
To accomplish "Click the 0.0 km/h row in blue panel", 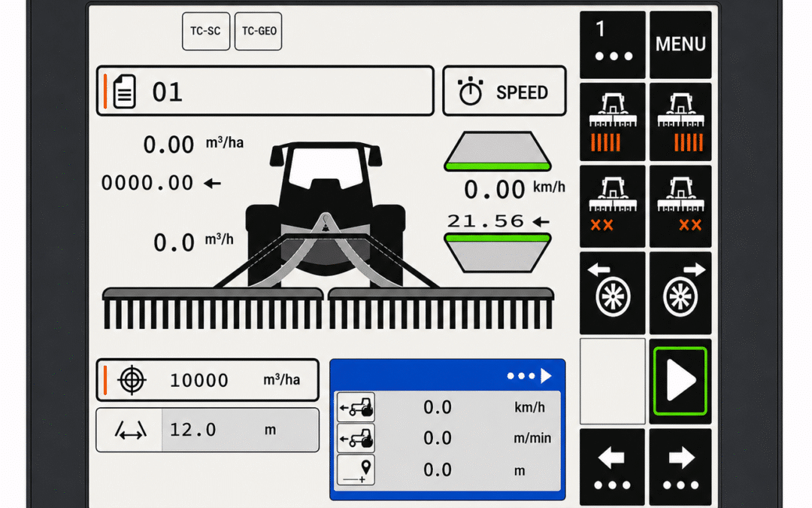I will click(x=447, y=407).
